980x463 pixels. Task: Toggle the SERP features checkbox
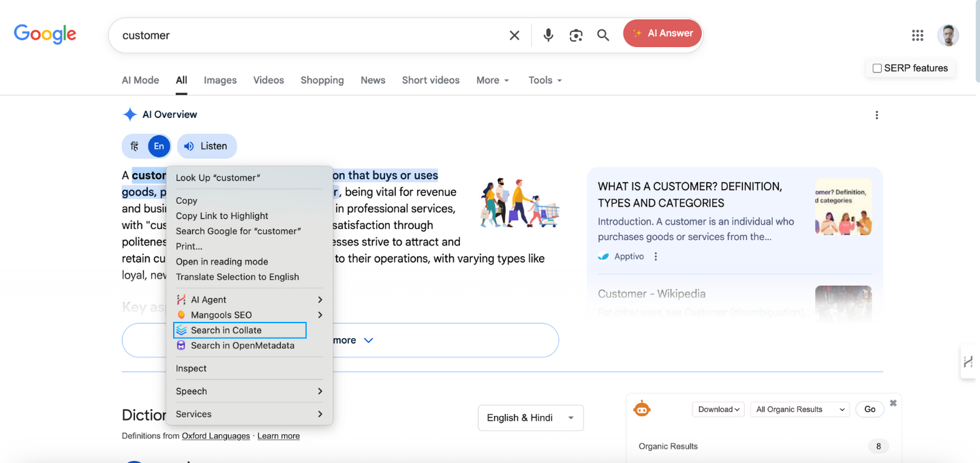pyautogui.click(x=877, y=68)
